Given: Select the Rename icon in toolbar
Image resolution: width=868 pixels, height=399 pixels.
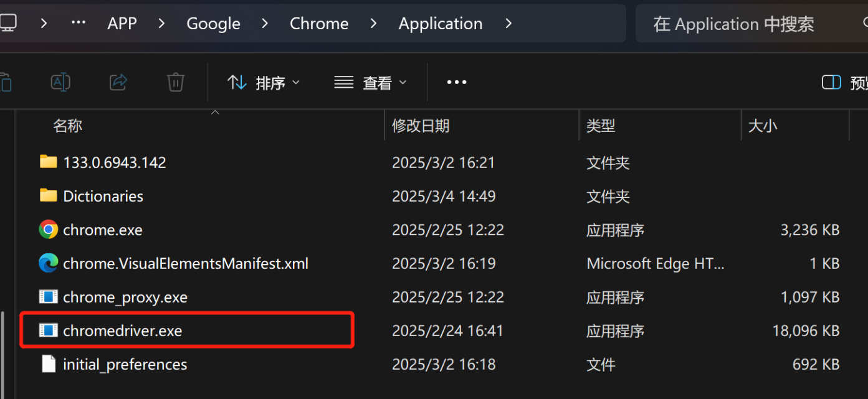Looking at the screenshot, I should [60, 82].
